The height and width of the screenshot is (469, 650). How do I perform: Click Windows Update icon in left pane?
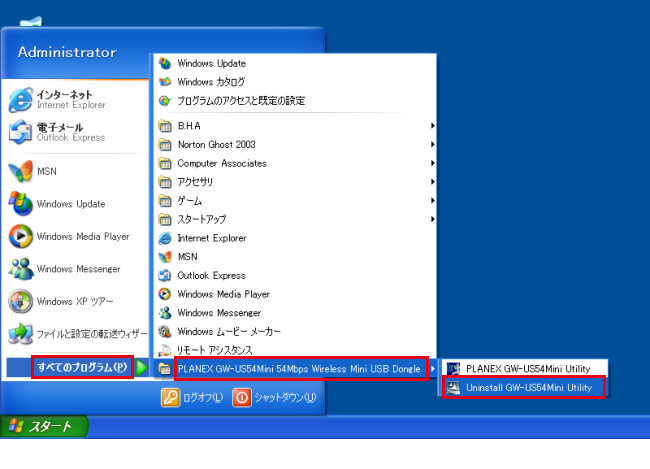(x=20, y=204)
